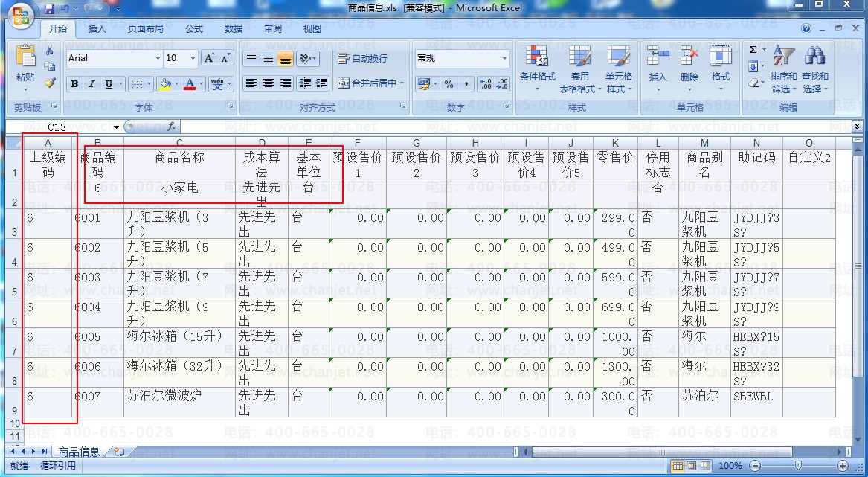
Task: Switch to the 插入 ribbon tab
Action: (97, 29)
